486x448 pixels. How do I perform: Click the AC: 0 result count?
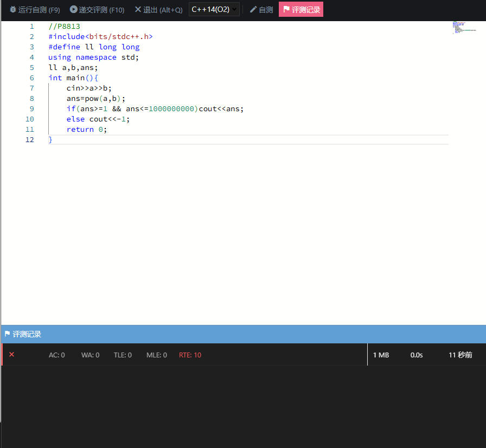(x=57, y=355)
